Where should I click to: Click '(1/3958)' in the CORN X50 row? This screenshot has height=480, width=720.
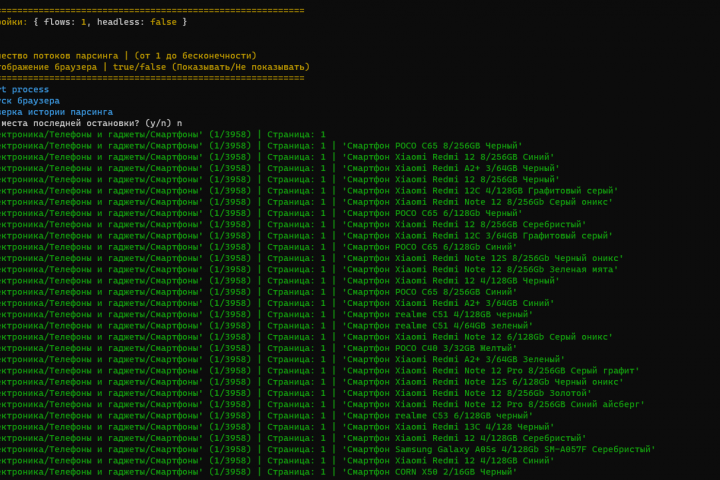pos(231,472)
